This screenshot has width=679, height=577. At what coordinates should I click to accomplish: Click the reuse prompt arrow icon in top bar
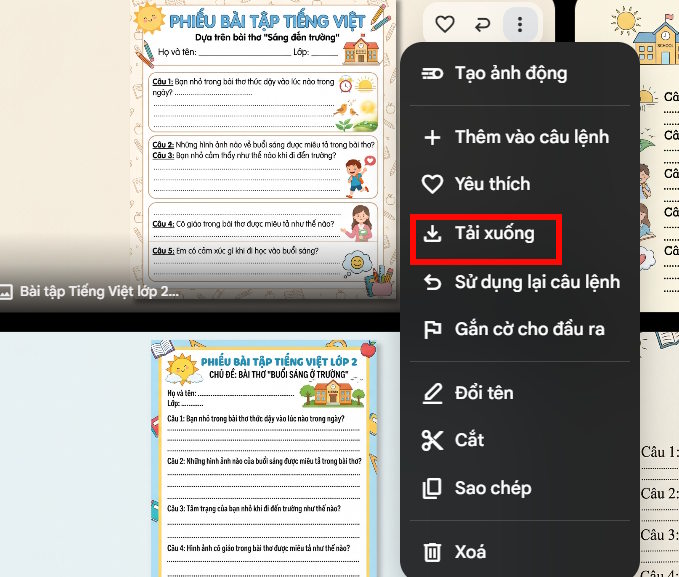tap(482, 24)
